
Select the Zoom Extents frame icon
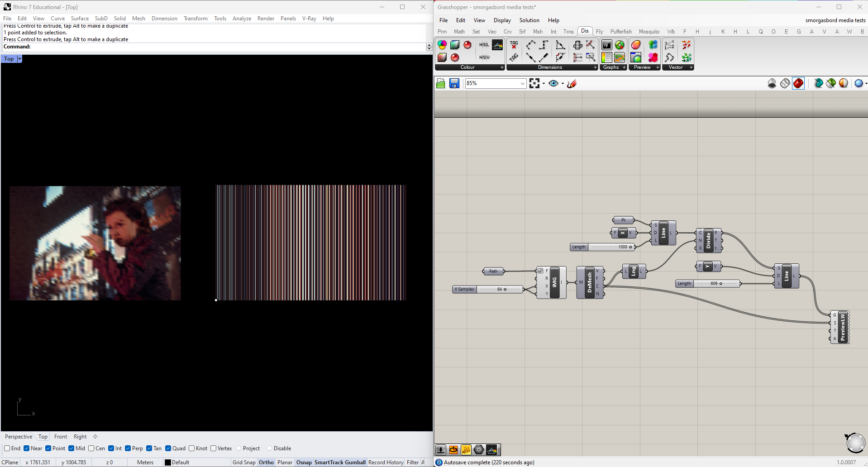(534, 83)
